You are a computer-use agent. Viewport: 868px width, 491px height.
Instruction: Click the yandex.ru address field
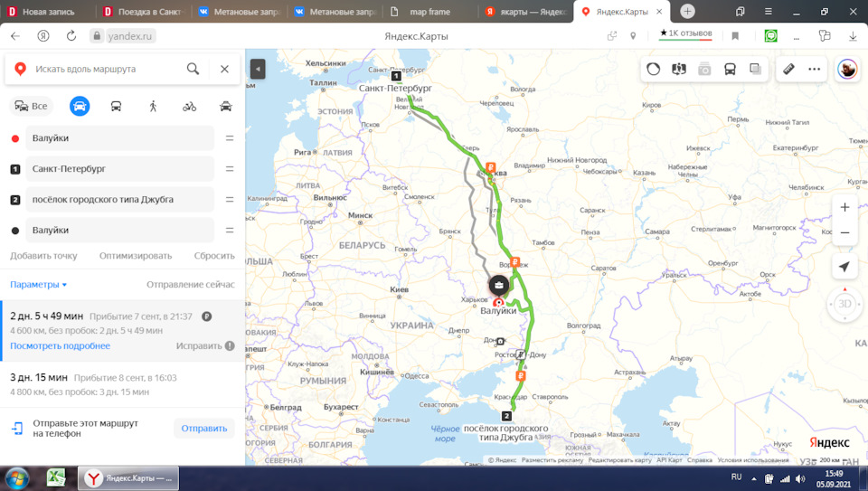pos(130,36)
